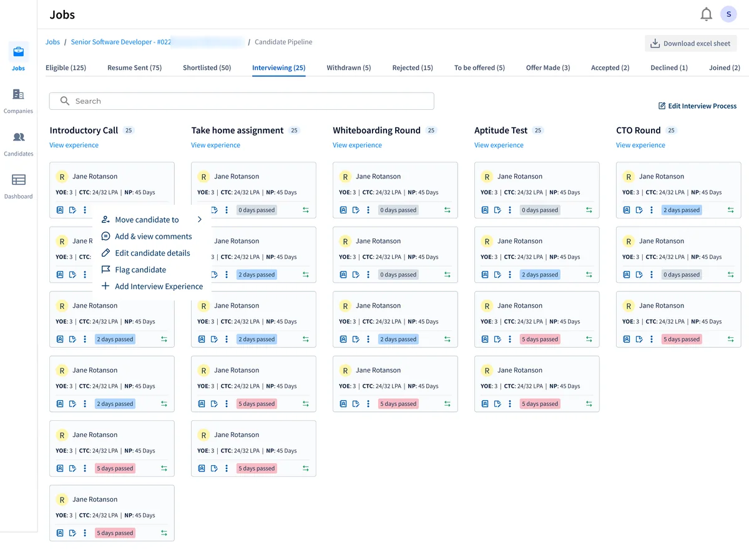Switch to the Rejected (15) tab
The image size is (749, 560).
pyautogui.click(x=413, y=67)
